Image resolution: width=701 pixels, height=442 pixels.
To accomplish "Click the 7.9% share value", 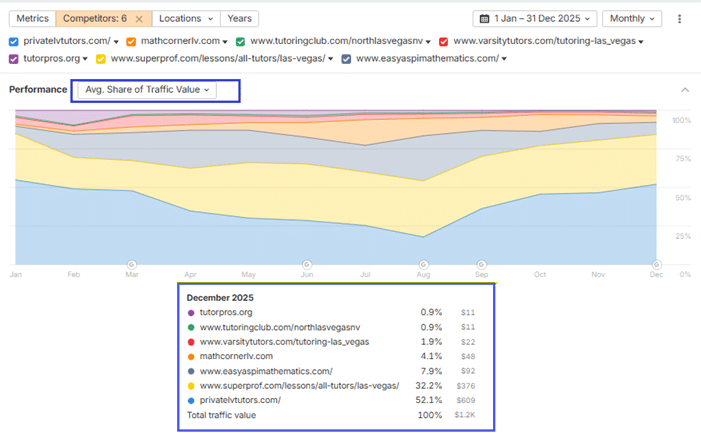I will point(431,371).
